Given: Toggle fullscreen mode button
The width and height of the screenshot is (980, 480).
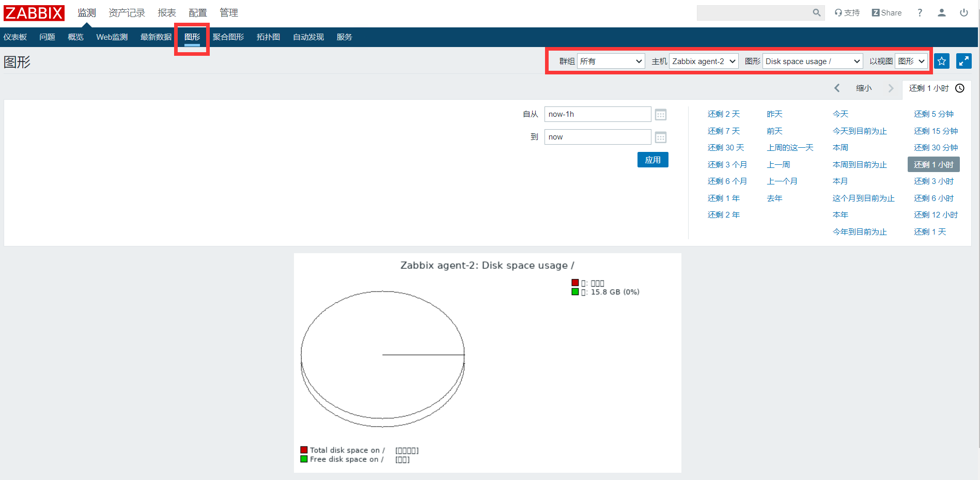Looking at the screenshot, I should [x=964, y=61].
